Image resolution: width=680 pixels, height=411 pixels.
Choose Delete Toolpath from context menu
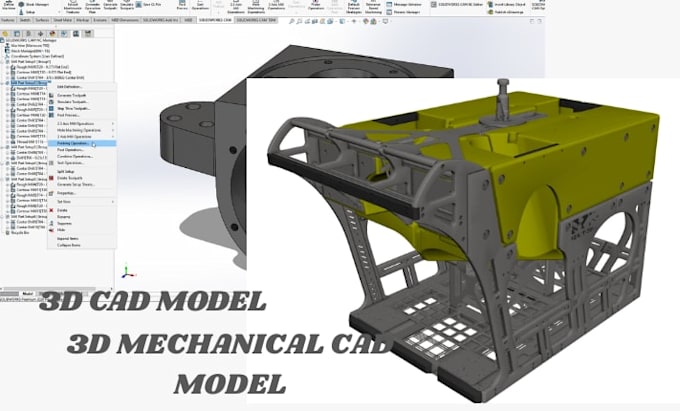point(82,178)
